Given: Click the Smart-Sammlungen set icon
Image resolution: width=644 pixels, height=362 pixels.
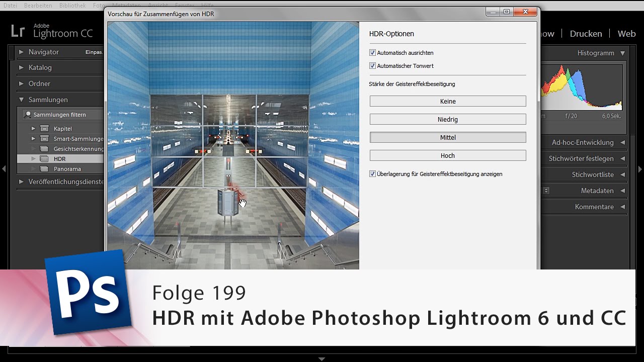Looking at the screenshot, I should [44, 138].
